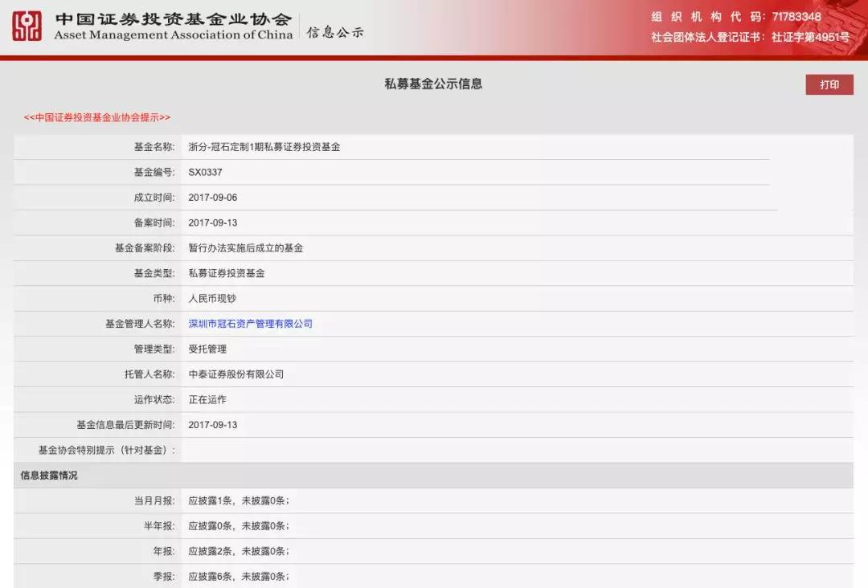Click the 基金名称 label
This screenshot has width=868, height=588.
[x=154, y=146]
